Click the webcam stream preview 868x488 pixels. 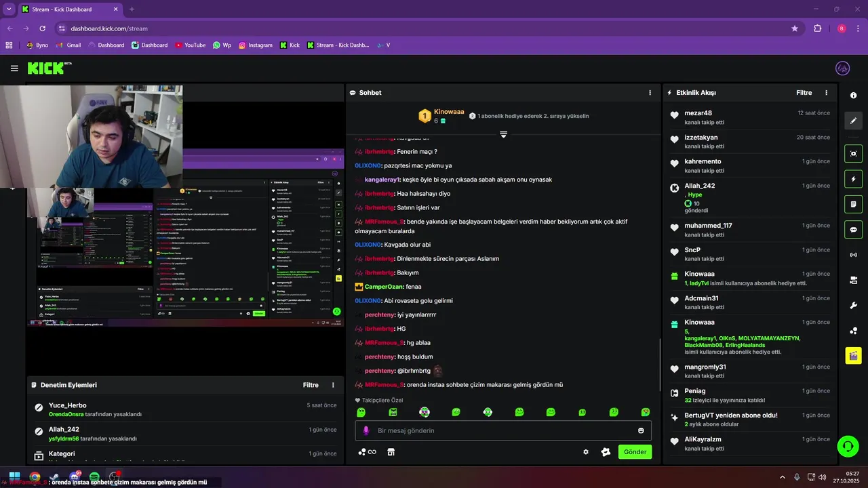tap(91, 136)
